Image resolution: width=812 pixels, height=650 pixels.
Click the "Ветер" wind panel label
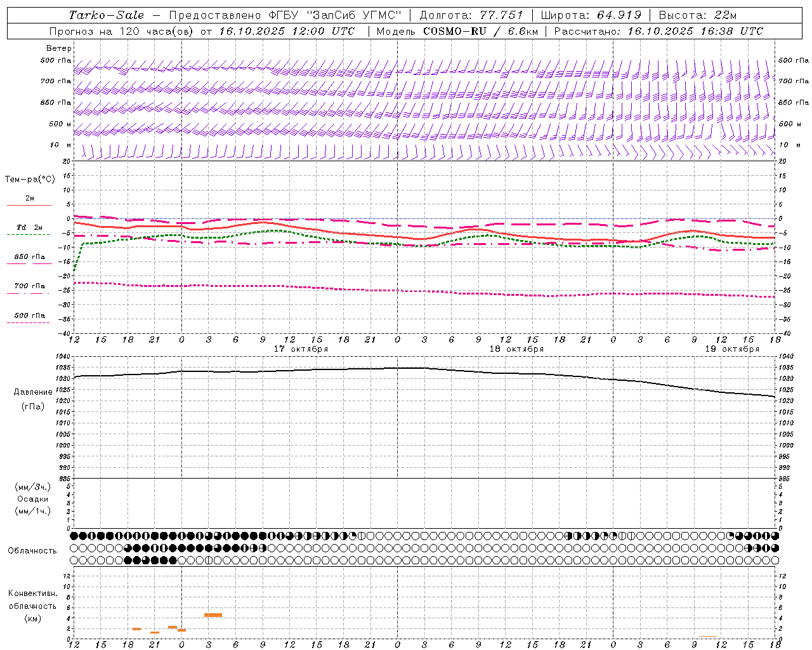coord(59,48)
